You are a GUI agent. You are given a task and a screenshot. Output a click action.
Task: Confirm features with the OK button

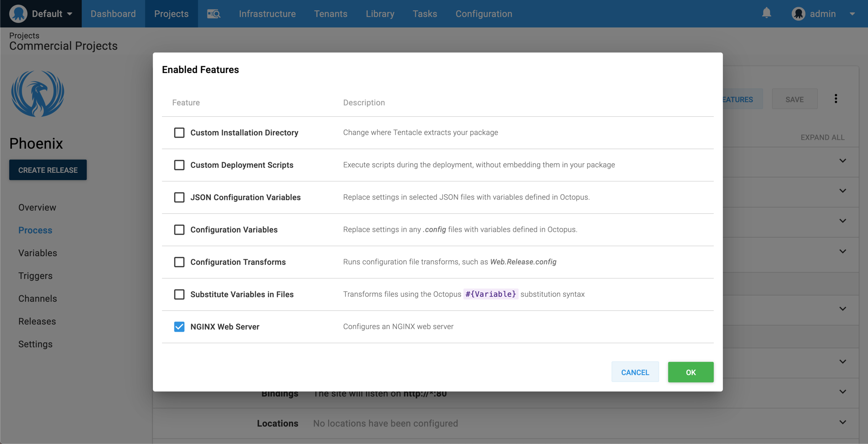point(691,372)
